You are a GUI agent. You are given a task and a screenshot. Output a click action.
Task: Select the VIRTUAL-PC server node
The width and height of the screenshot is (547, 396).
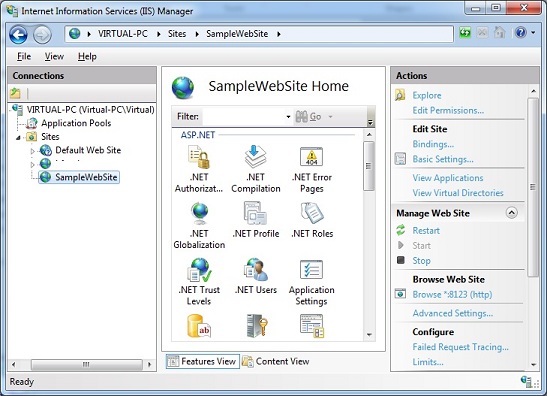(x=90, y=110)
